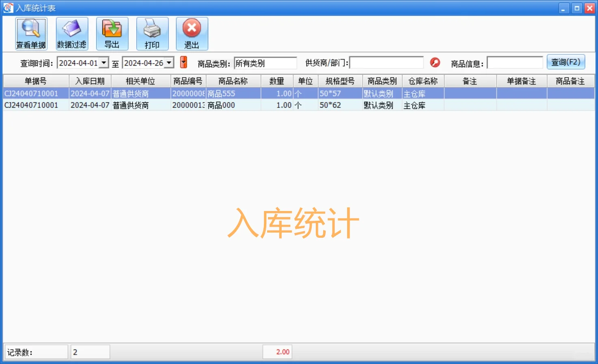Click the red calendar icon between dates

pyautogui.click(x=183, y=62)
